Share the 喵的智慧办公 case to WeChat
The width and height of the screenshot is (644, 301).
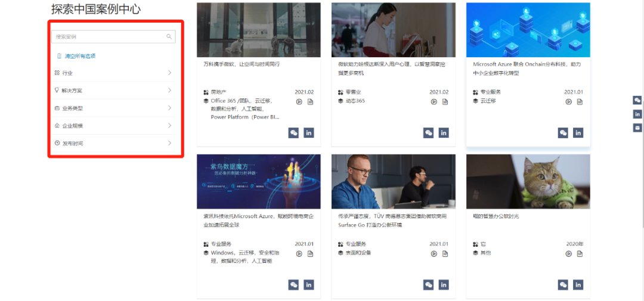coord(563,284)
